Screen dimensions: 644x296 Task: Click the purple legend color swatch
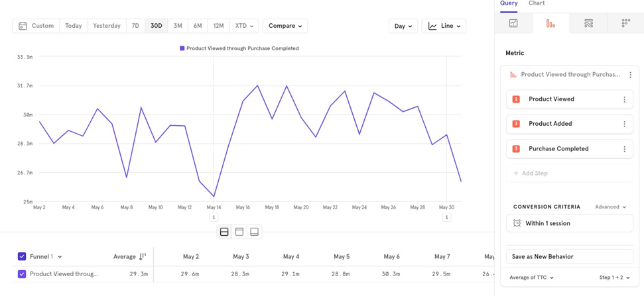tap(182, 48)
